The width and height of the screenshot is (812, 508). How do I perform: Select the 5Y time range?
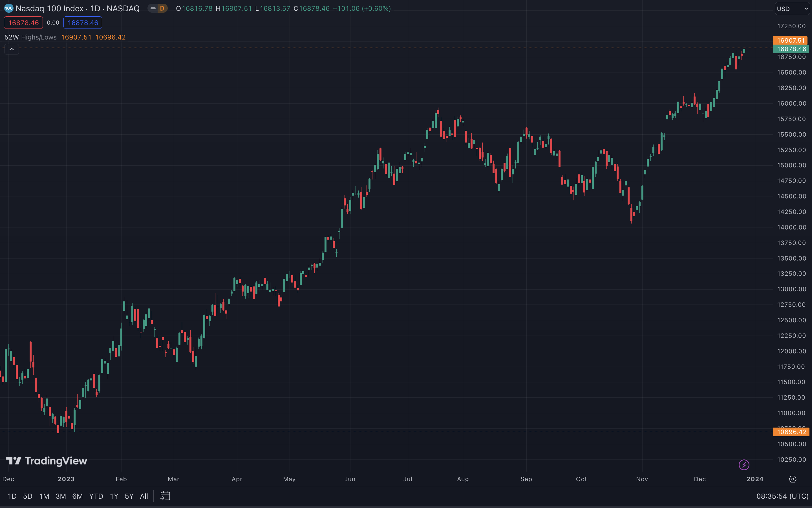coord(129,496)
